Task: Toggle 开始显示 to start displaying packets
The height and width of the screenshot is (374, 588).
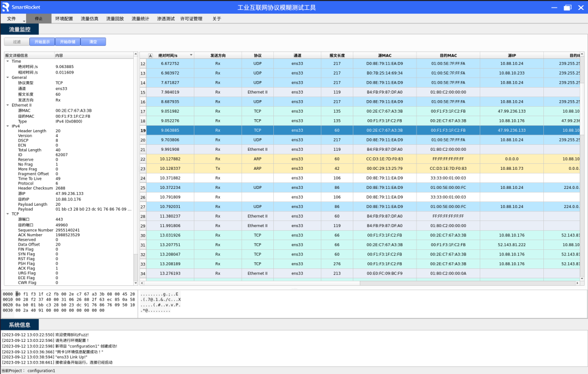Action: (x=42, y=42)
